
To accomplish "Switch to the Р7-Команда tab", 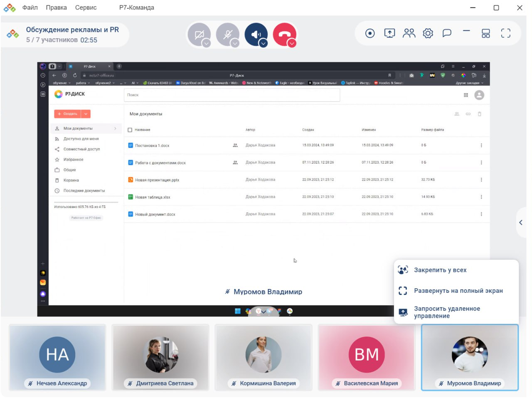I will 137,7.
